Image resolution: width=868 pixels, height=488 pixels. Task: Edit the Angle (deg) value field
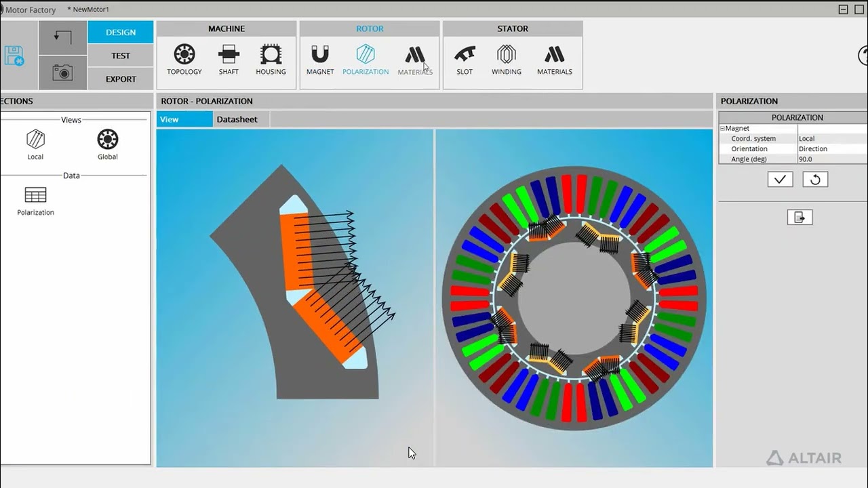pos(831,159)
